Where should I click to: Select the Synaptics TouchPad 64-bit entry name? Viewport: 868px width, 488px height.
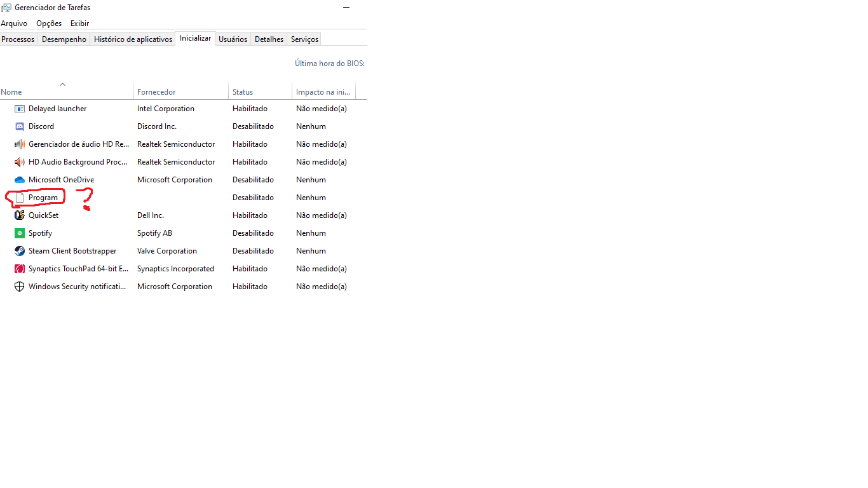(x=79, y=269)
